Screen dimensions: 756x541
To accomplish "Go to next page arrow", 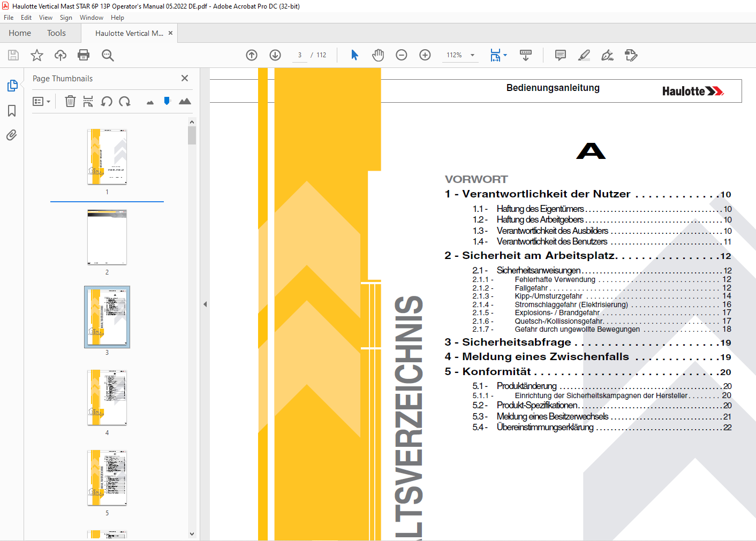I will coord(275,55).
